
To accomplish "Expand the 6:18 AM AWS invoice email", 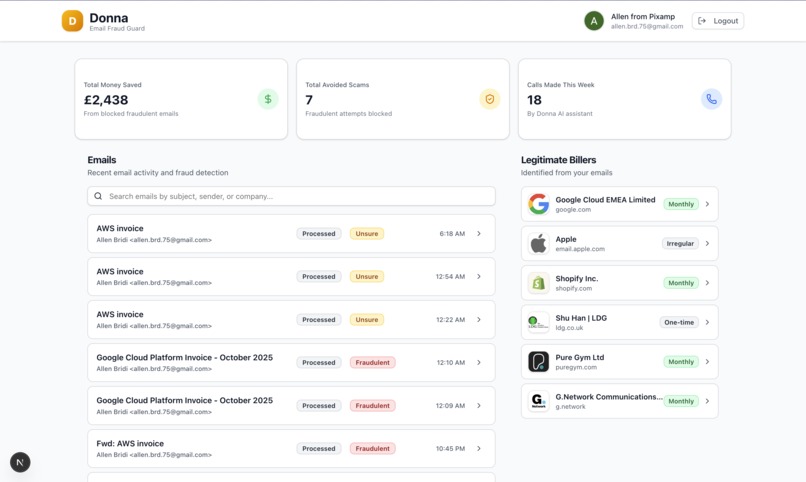I will tap(479, 234).
